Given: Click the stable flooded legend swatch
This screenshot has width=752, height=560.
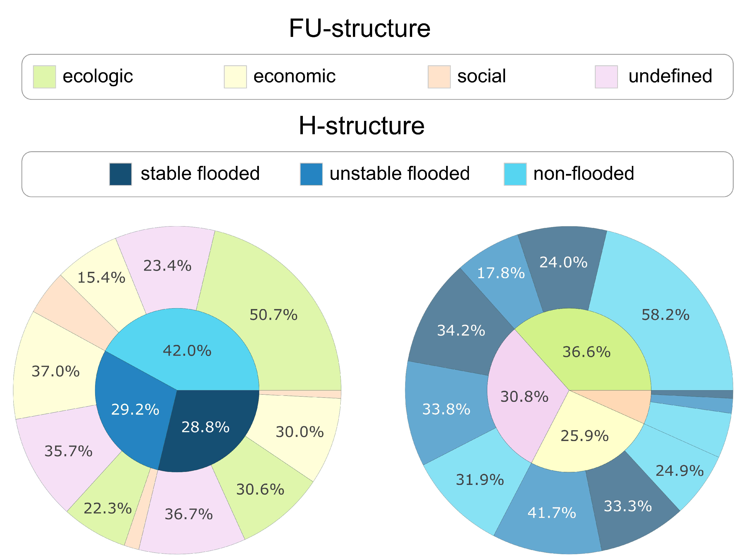Looking at the screenshot, I should point(120,174).
